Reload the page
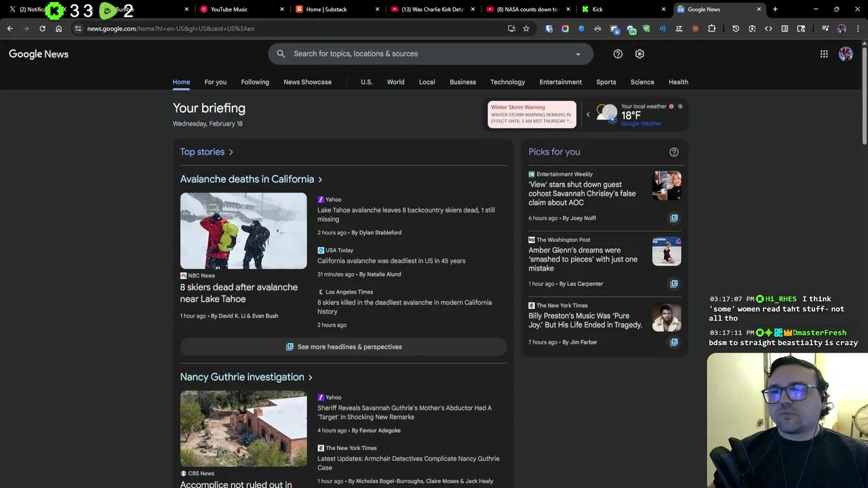This screenshot has height=488, width=868. pos(42,28)
